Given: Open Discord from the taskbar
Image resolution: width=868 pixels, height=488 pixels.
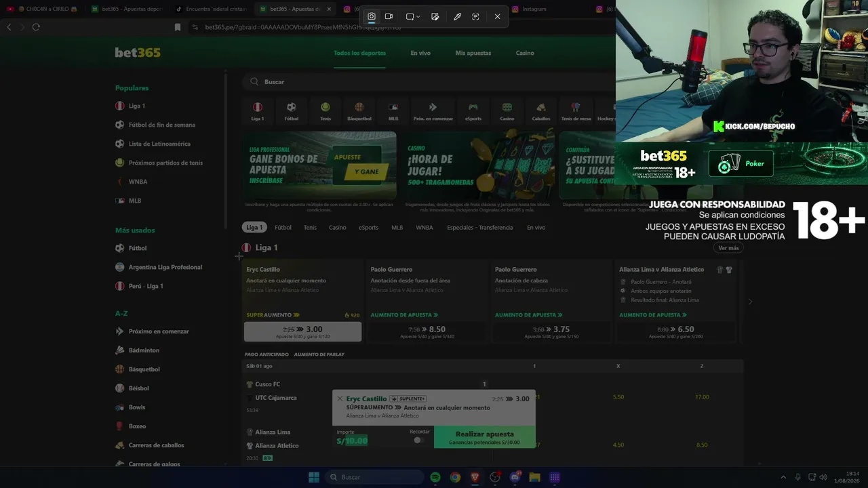Looking at the screenshot, I should click(x=515, y=477).
